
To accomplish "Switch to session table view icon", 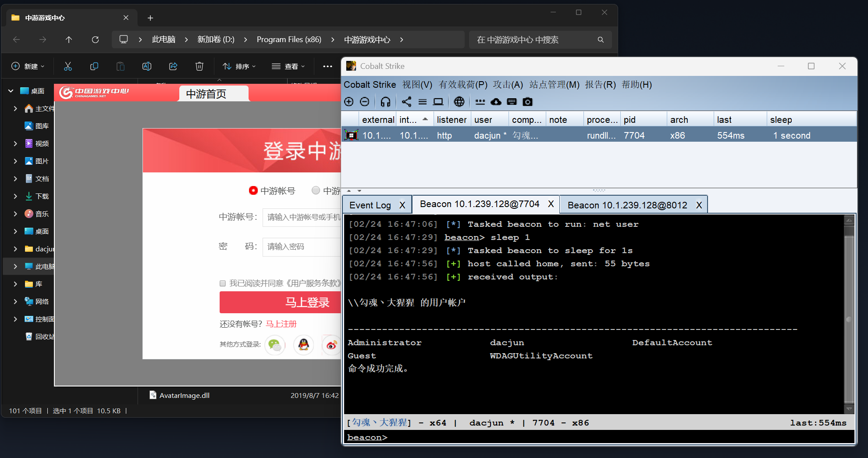I will click(x=423, y=102).
